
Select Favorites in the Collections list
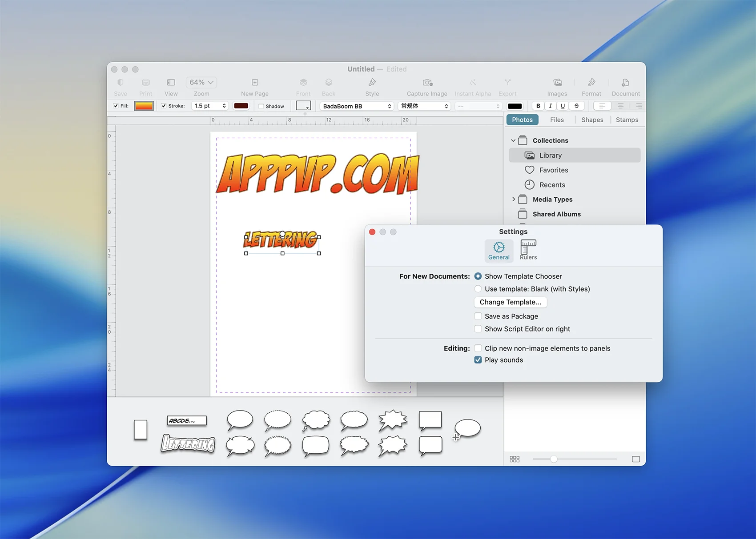point(554,170)
